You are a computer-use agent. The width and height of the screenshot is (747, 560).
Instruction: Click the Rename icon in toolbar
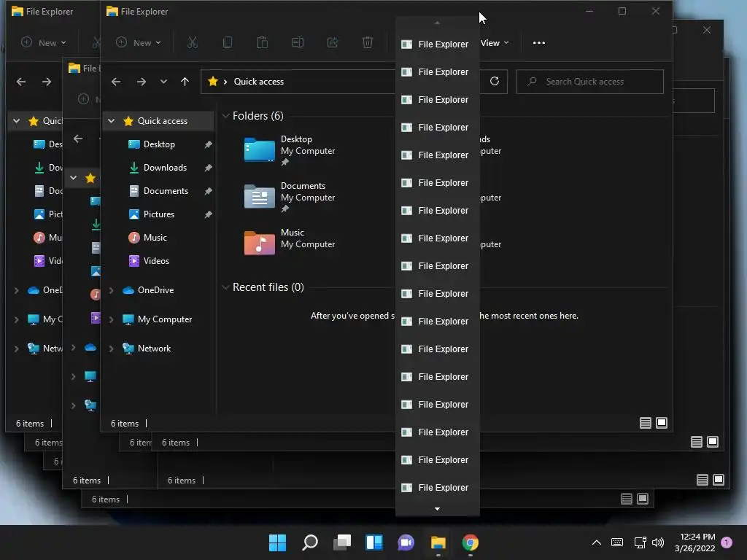(x=298, y=43)
